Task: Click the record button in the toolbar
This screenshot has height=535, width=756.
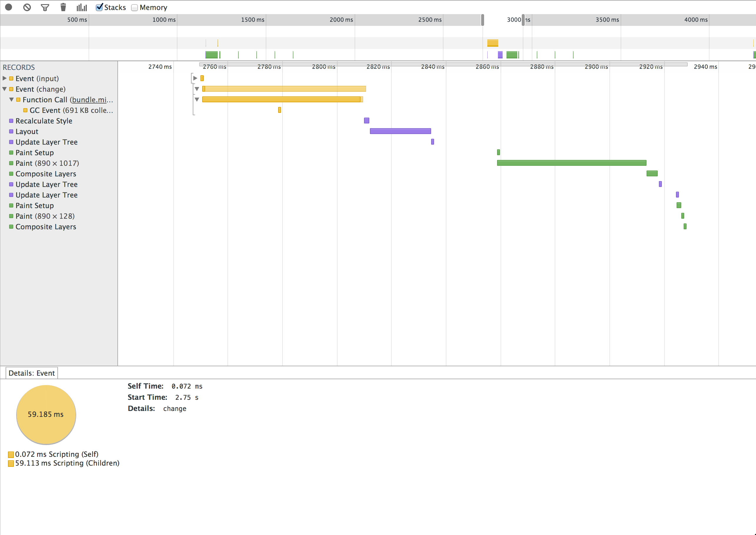Action: click(9, 7)
